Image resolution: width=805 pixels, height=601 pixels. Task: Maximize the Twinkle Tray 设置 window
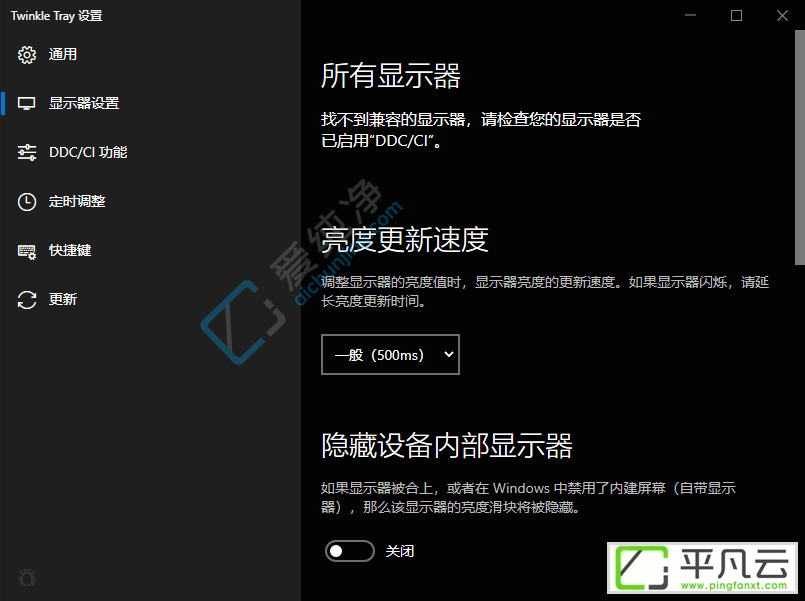tap(736, 16)
